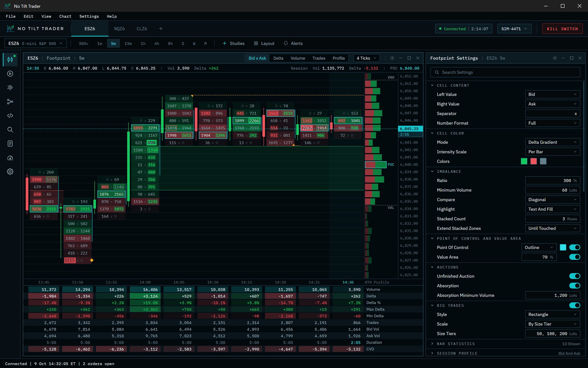The image size is (588, 368).
Task: Open chart panel settings gear icon
Action: [392, 58]
